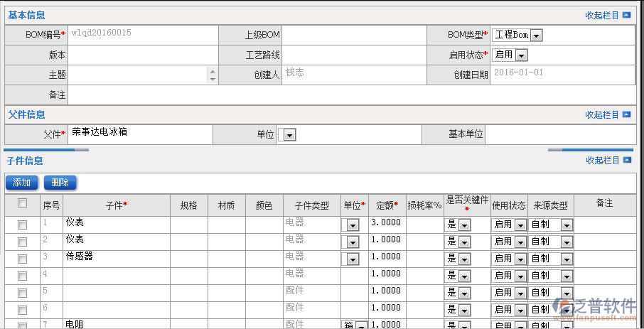Collapse the 基本信息 section icon

(x=626, y=14)
